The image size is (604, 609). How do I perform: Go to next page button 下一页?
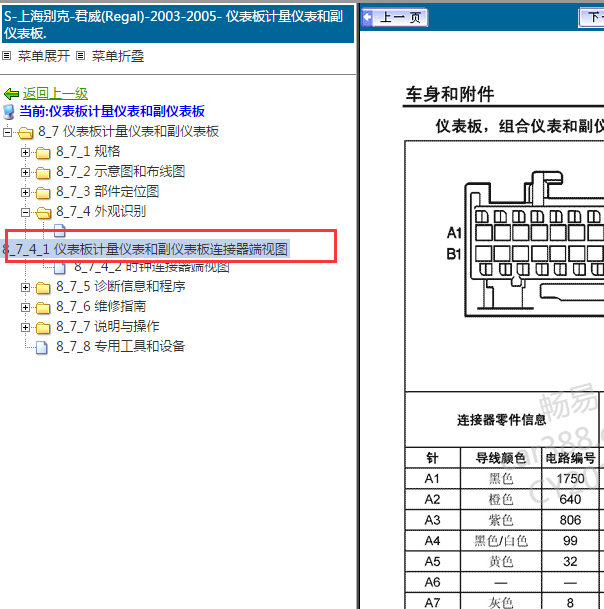coord(591,17)
